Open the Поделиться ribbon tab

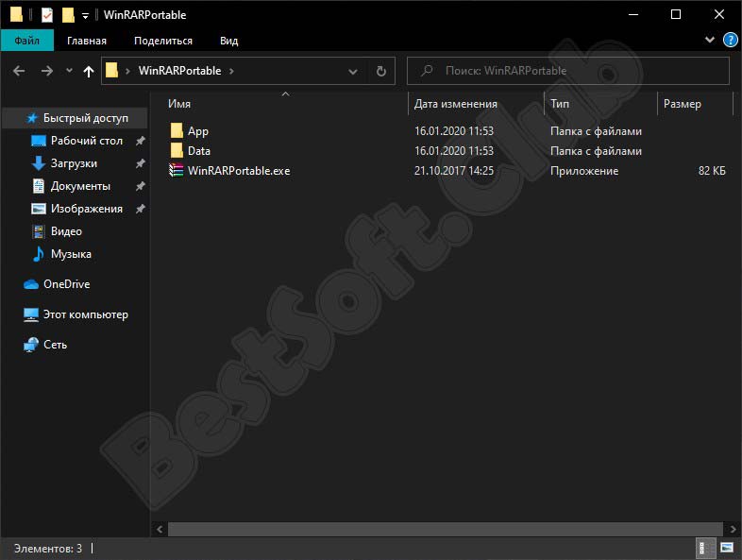coord(163,41)
